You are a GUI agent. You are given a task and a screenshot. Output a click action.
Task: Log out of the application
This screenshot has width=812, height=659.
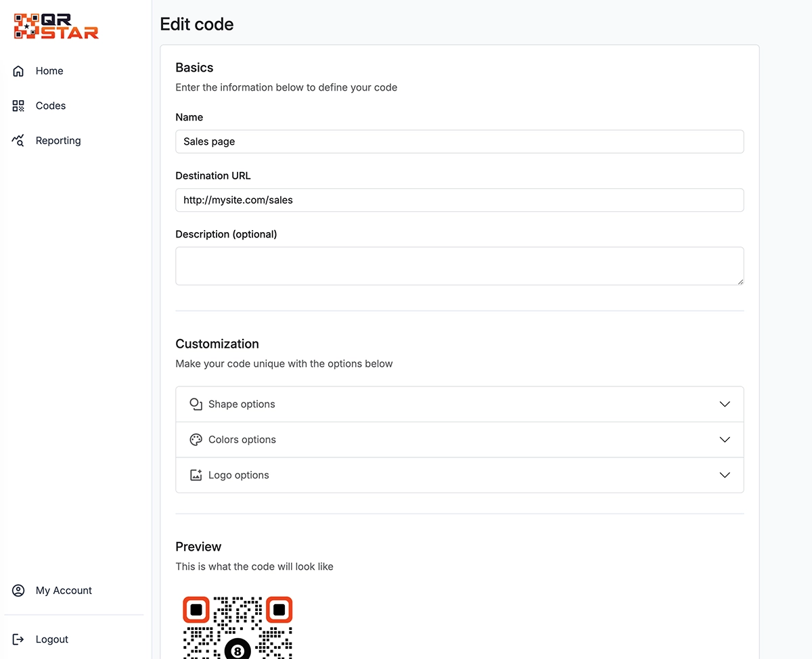tap(51, 639)
